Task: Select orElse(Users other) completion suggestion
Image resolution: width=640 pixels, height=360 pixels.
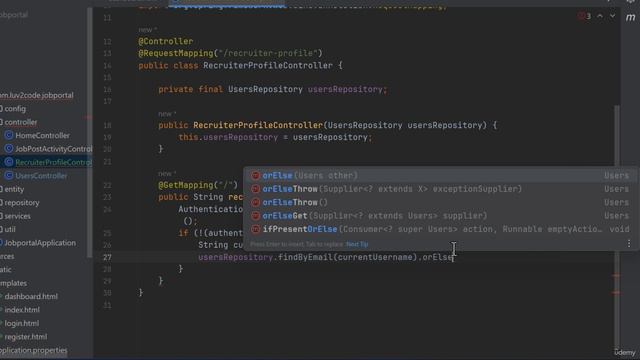Action: [440, 176]
